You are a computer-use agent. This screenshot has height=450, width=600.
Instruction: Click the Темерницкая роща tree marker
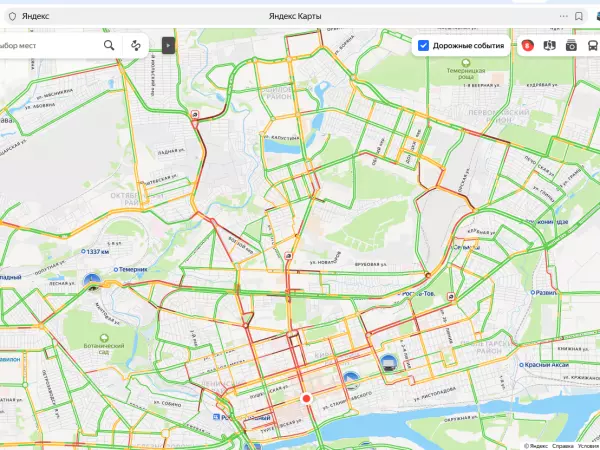[x=466, y=62]
